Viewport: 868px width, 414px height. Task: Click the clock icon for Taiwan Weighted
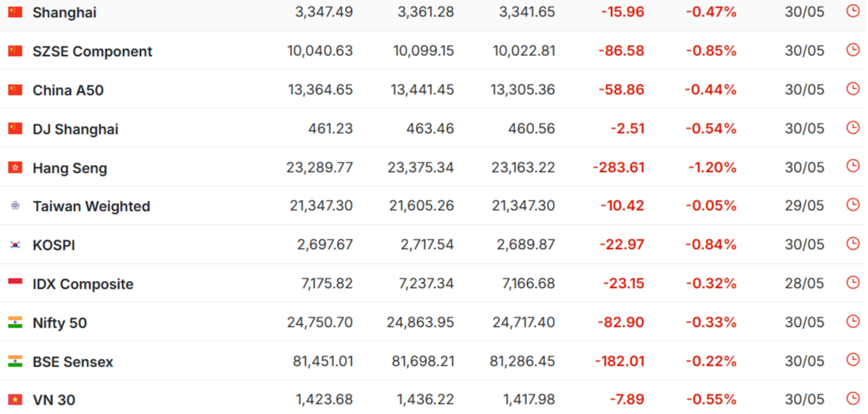852,205
